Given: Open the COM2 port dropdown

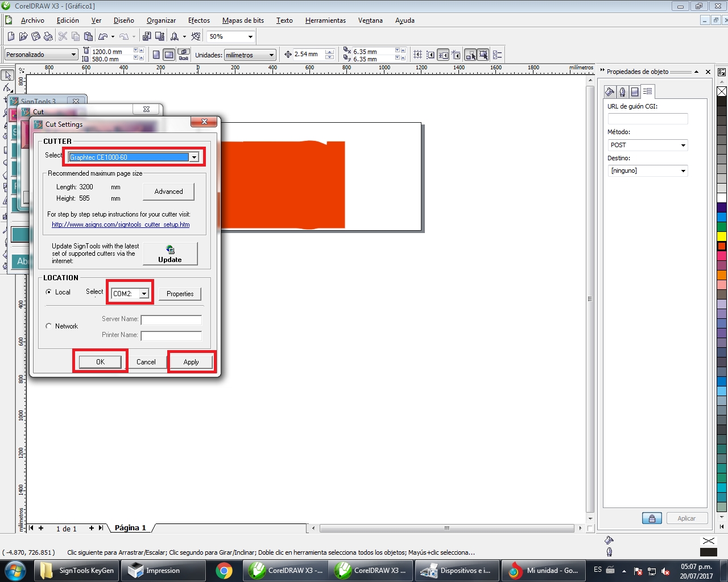Looking at the screenshot, I should click(x=144, y=293).
